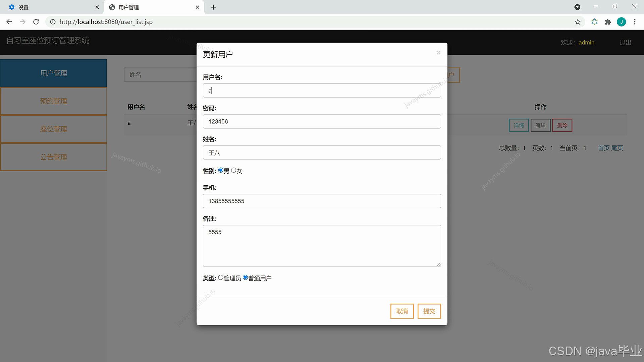This screenshot has height=362, width=644.
Task: Open 预约管理 in the sidebar
Action: (54, 101)
